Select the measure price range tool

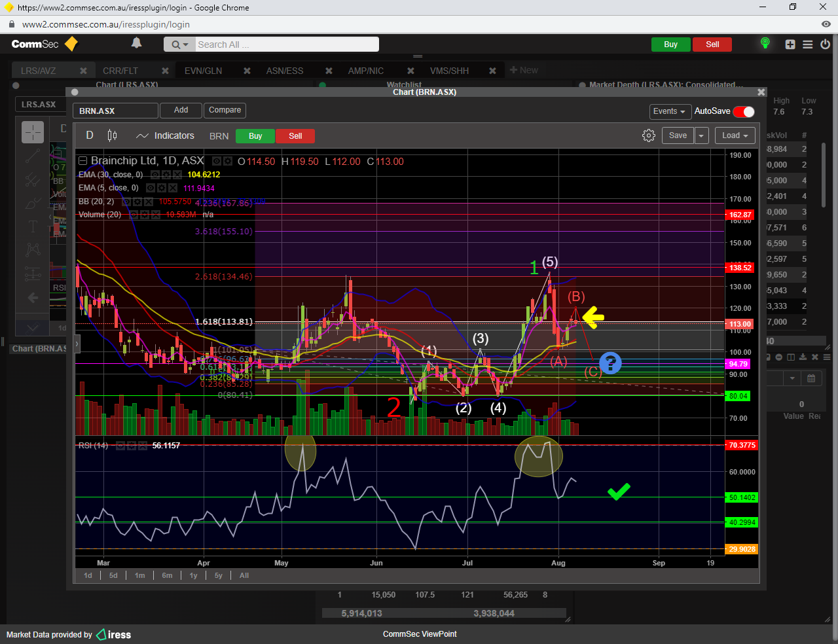point(33,273)
